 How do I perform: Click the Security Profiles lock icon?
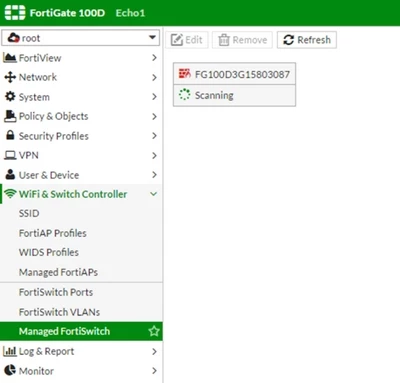point(10,135)
